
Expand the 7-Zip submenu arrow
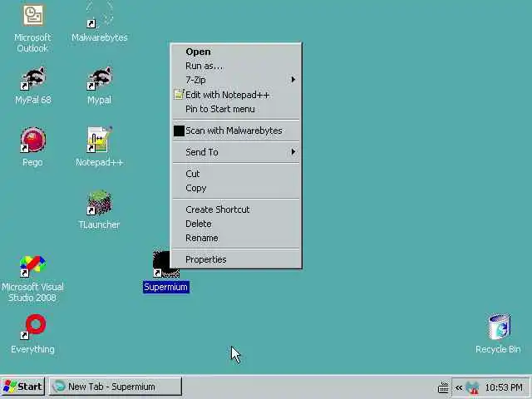293,80
